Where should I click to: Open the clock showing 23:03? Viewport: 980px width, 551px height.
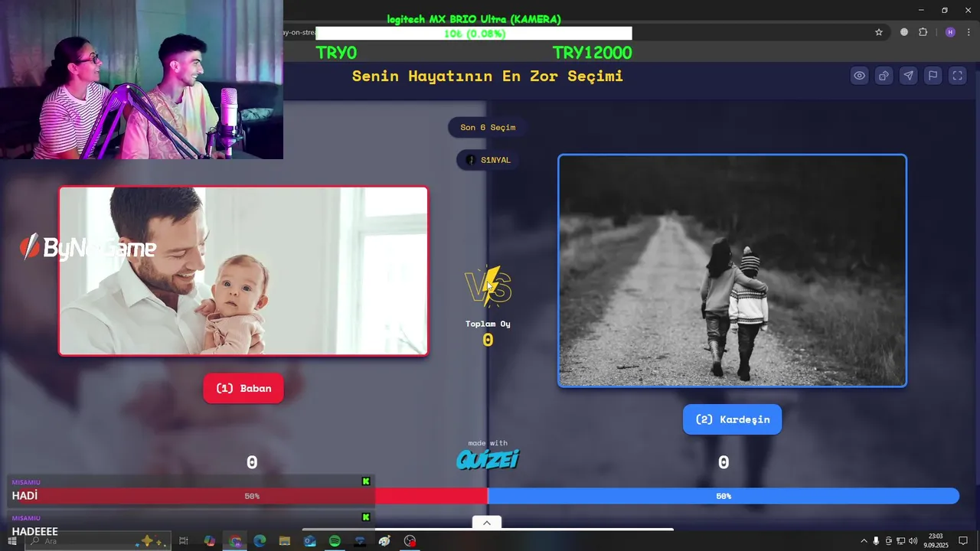tap(936, 541)
